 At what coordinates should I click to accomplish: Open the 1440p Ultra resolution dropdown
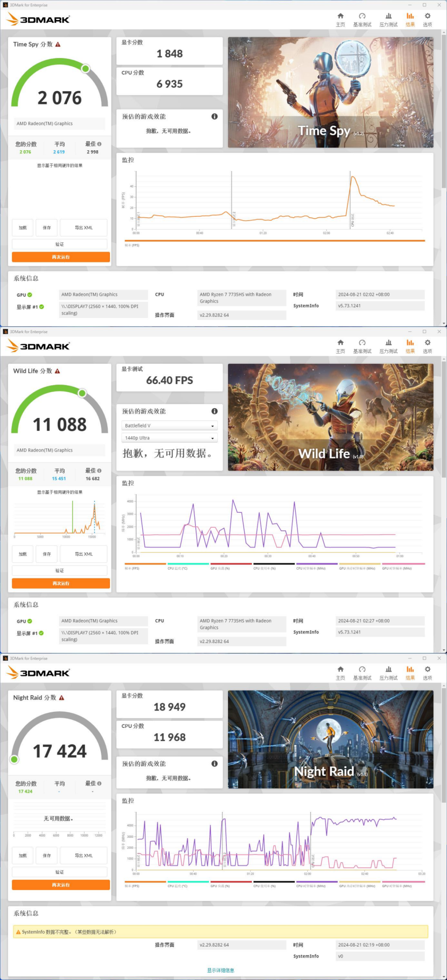point(169,438)
